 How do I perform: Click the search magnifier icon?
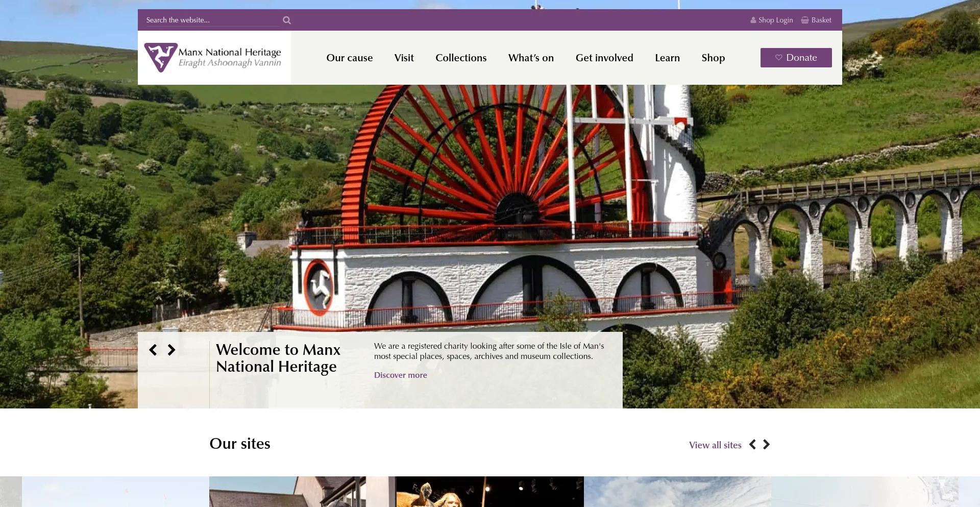click(287, 20)
